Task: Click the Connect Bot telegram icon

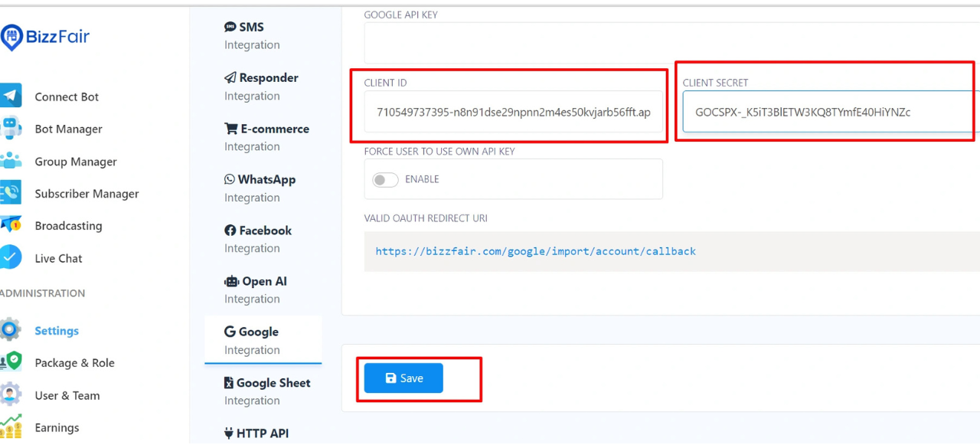Action: (10, 96)
